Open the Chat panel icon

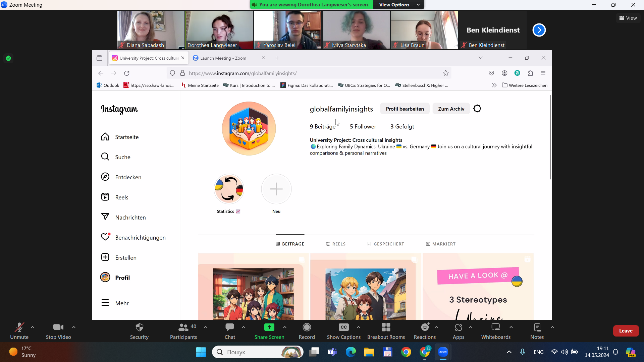click(x=230, y=327)
